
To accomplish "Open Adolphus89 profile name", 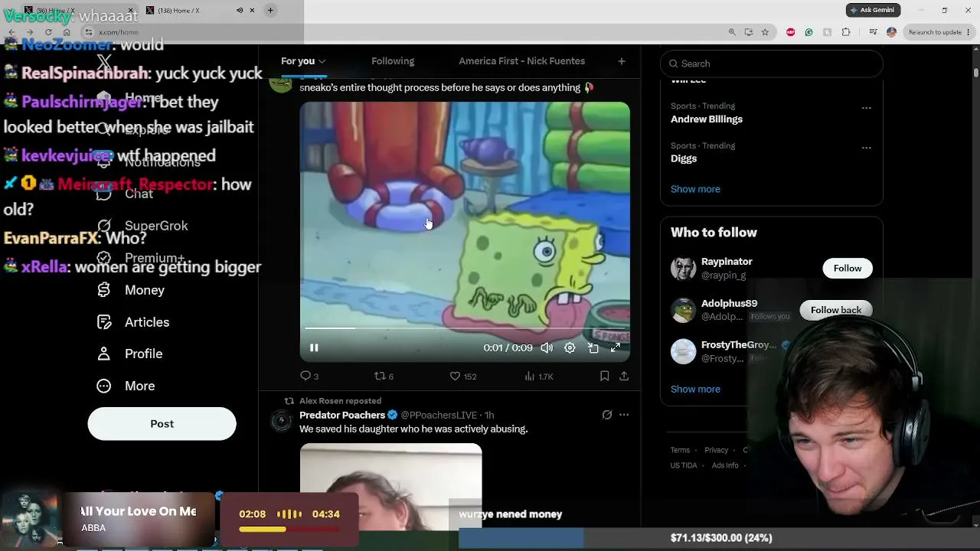I will point(729,304).
